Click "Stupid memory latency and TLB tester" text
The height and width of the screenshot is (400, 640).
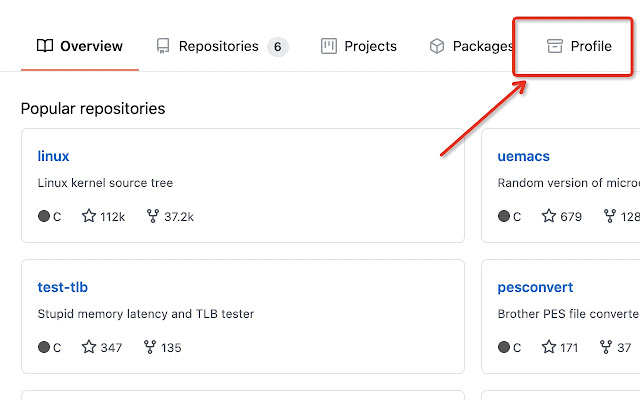coord(146,313)
